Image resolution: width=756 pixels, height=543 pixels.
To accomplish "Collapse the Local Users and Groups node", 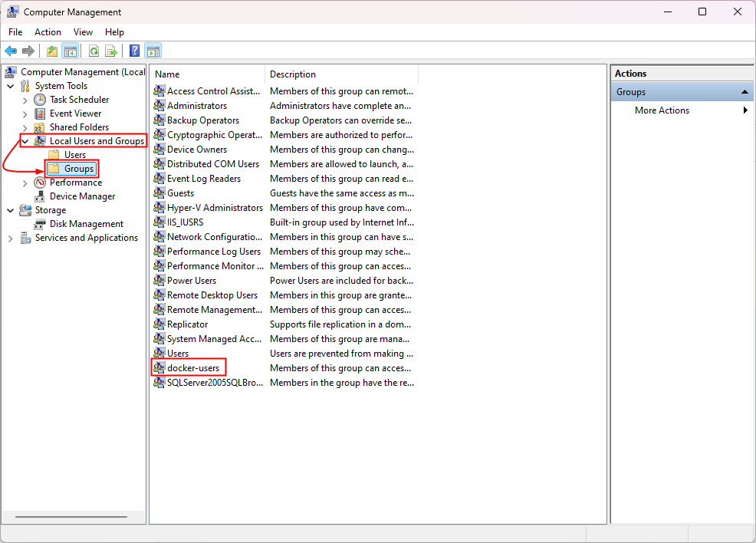I will point(25,141).
